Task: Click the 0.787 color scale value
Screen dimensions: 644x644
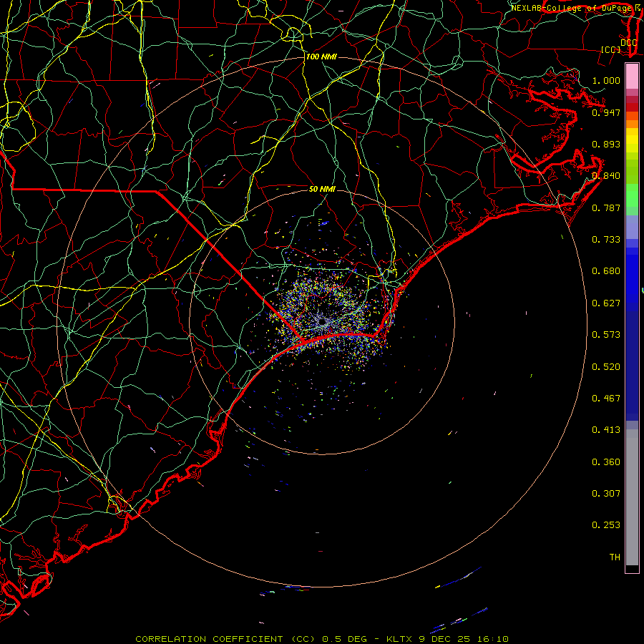Action: [x=606, y=208]
